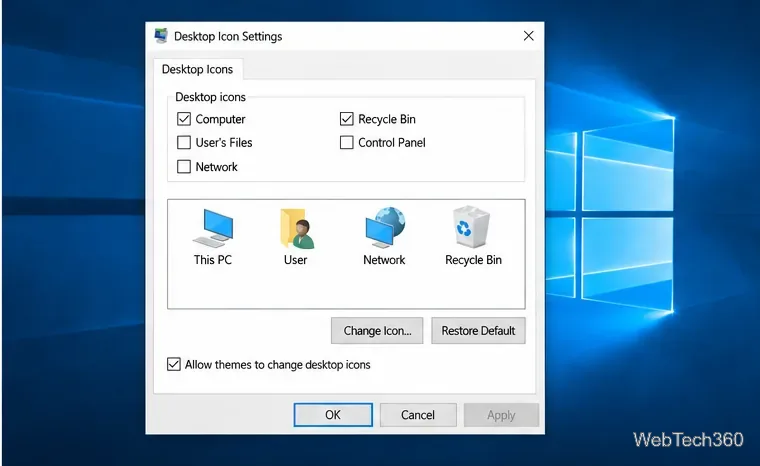This screenshot has width=760, height=466.
Task: Enable the Control Panel checkbox
Action: [347, 143]
